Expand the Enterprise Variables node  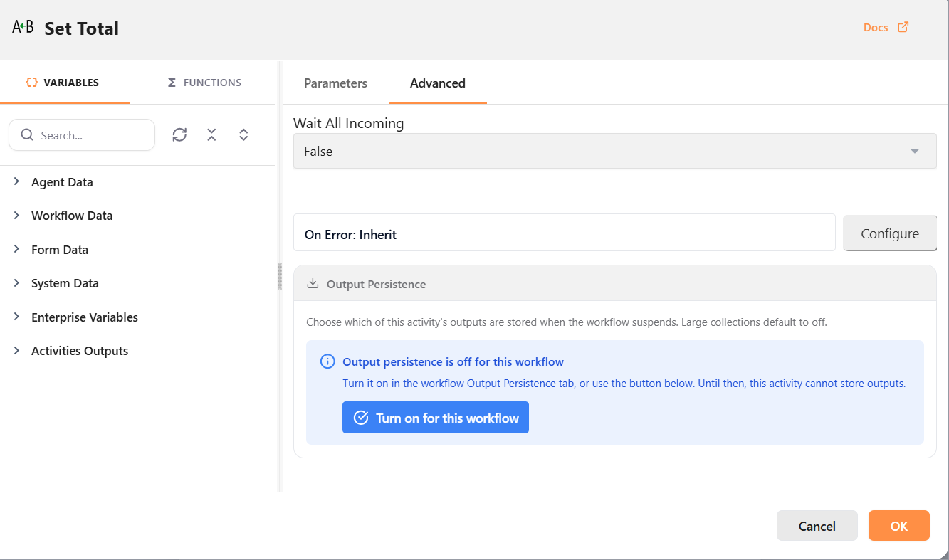tap(16, 317)
